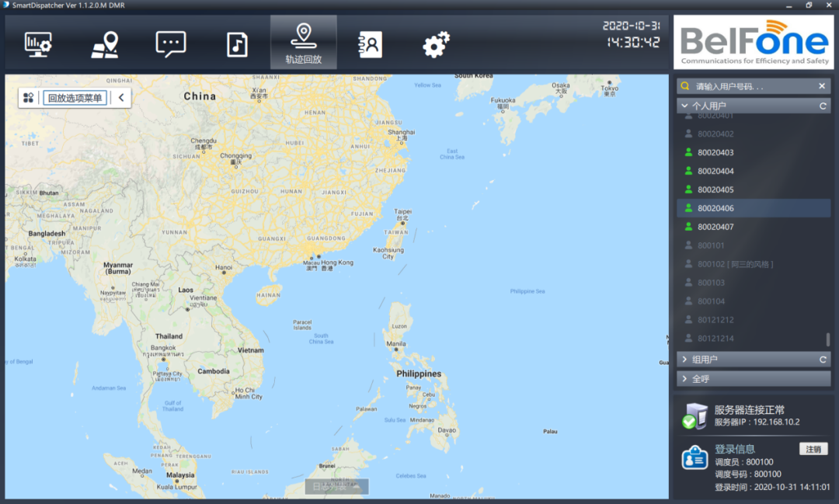Screen dimensions: 839x504
Task: Click the search magnifier icon
Action: point(685,86)
